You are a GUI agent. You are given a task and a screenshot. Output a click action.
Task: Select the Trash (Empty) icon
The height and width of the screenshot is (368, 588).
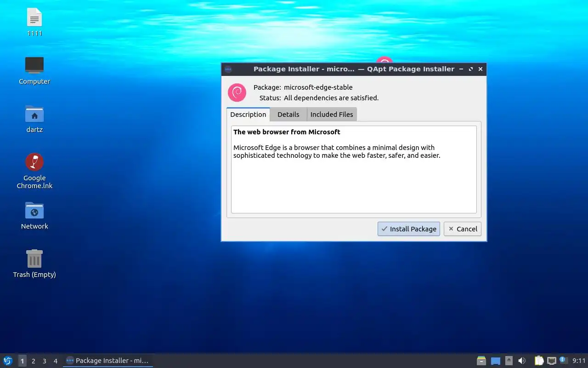tap(34, 259)
